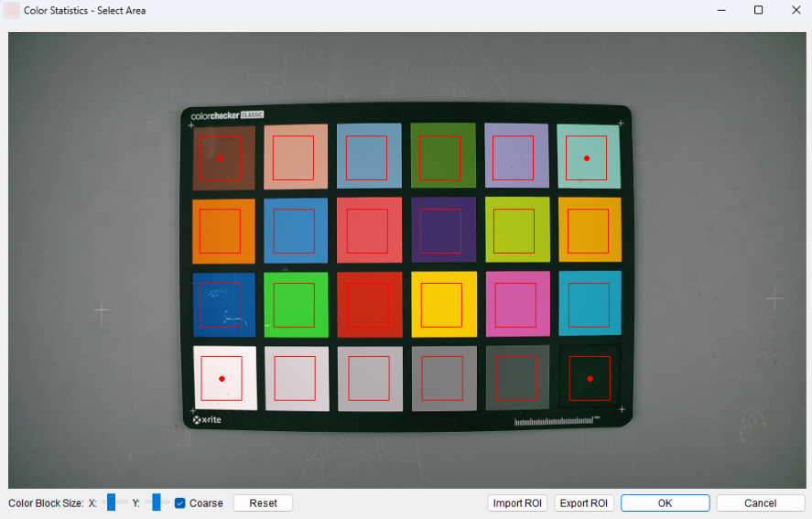The width and height of the screenshot is (812, 519).
Task: Select the dark purple color patch
Action: click(x=442, y=231)
